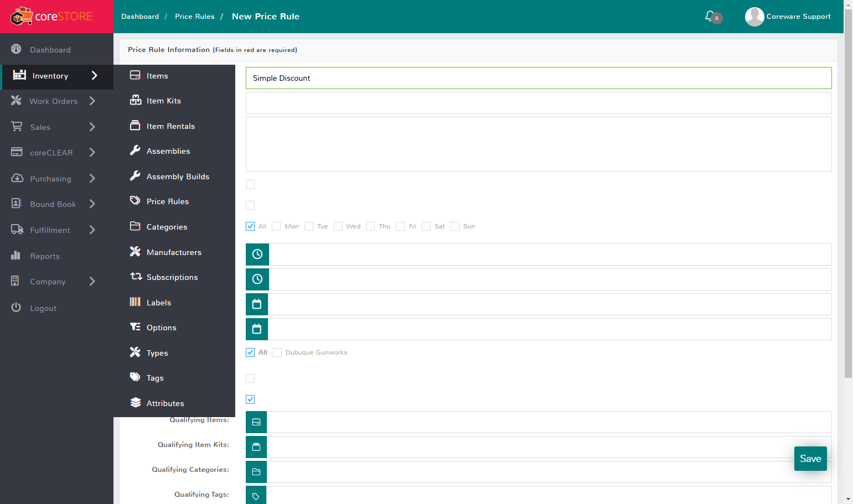
Task: Click the Dashboard gauge icon in sidebar
Action: pyautogui.click(x=16, y=49)
